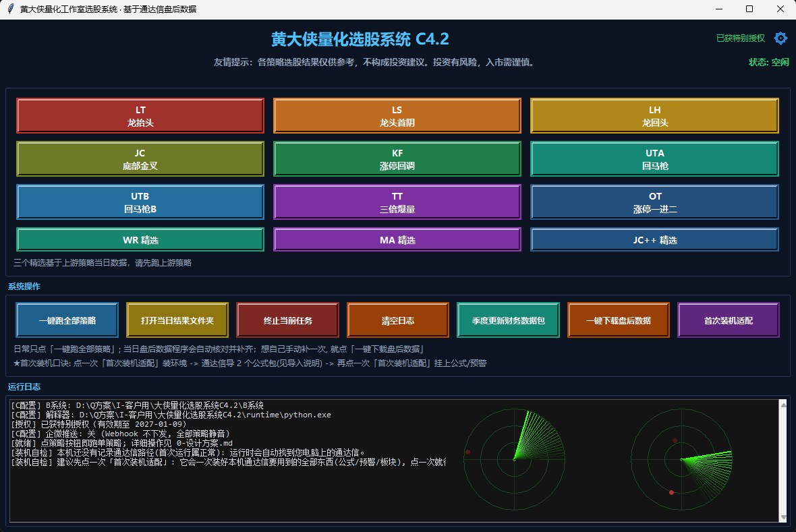Start the MA 精选 selection

click(397, 239)
